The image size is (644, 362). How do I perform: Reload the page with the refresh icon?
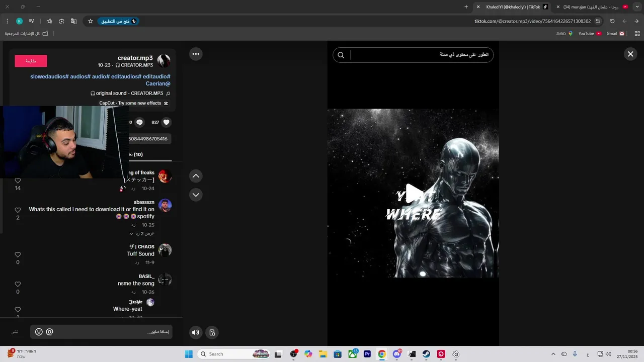point(612,21)
